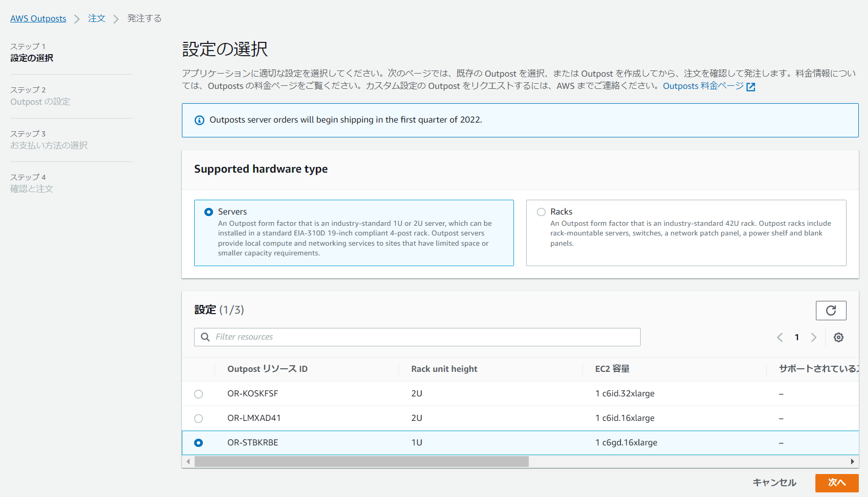This screenshot has height=497, width=868.
Task: Open the table settings gear
Action: click(838, 337)
